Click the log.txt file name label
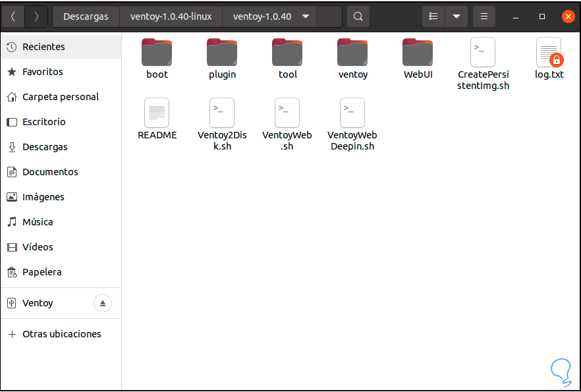Image resolution: width=581 pixels, height=392 pixels. coord(549,74)
